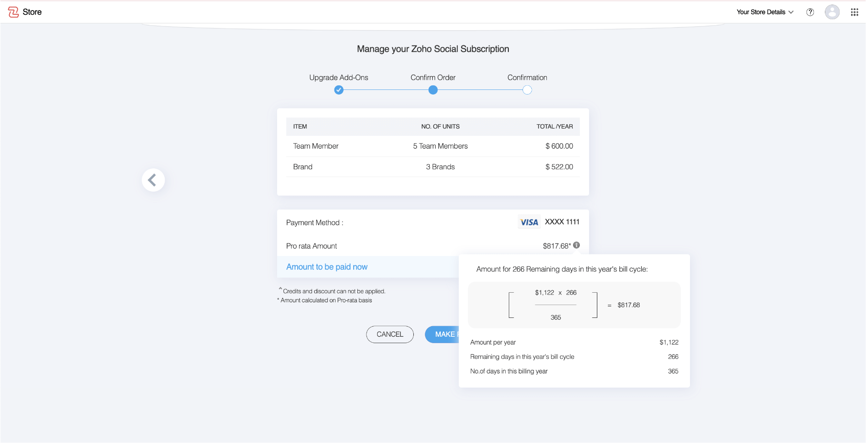Click the XXXX 1111 card number
The image size is (868, 445).
[562, 222]
